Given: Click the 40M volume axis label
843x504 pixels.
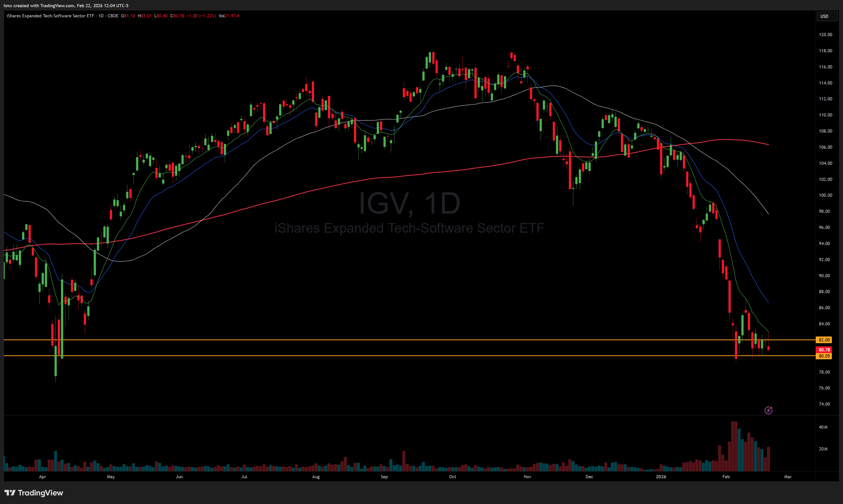Looking at the screenshot, I should click(823, 427).
